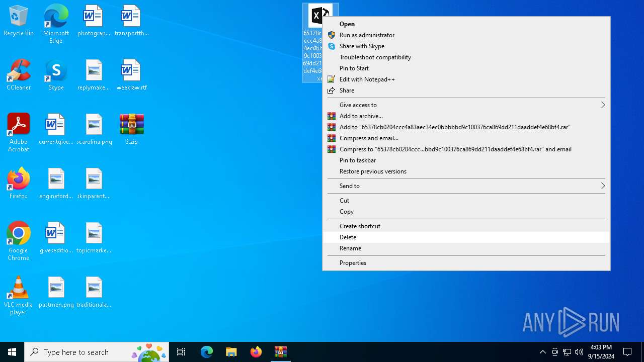The image size is (644, 362).
Task: Select the VLC media player shortcut
Action: click(x=19, y=295)
